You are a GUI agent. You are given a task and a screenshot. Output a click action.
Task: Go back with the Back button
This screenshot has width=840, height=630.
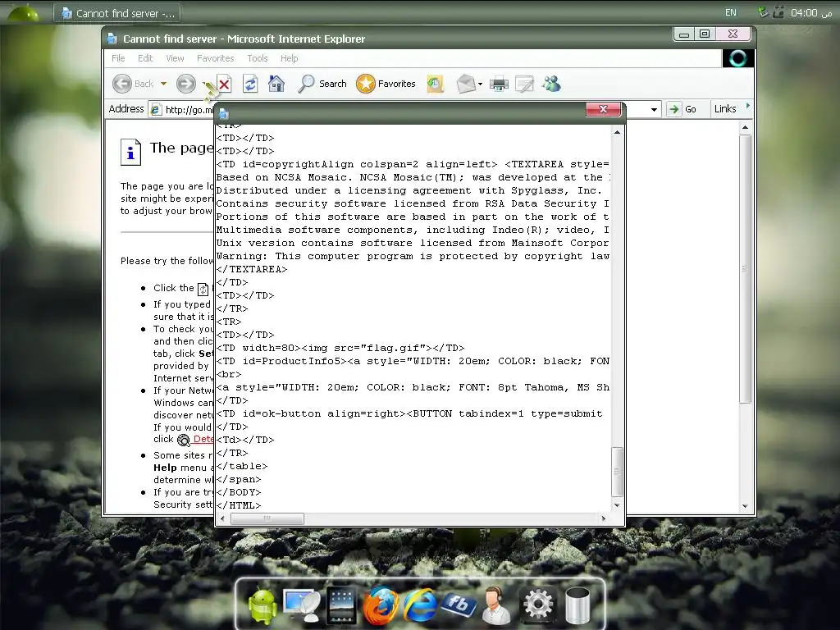(133, 84)
